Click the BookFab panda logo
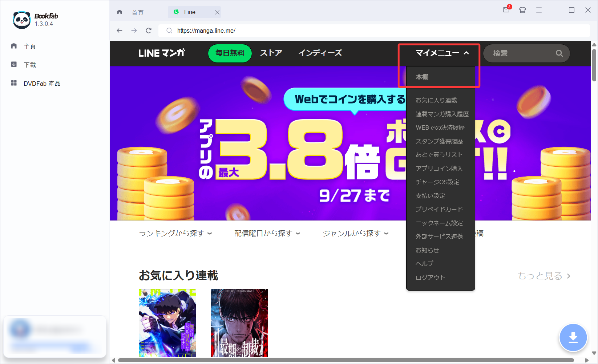The width and height of the screenshot is (598, 364). pos(22,20)
